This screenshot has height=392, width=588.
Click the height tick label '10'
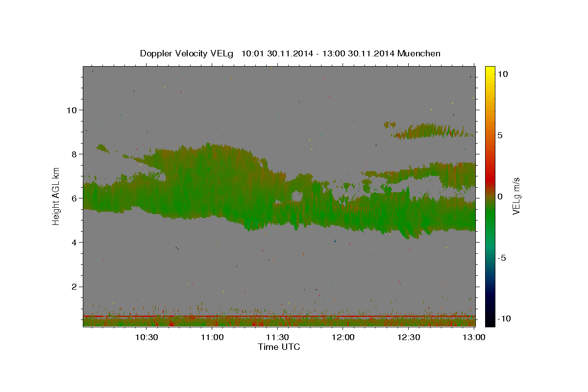point(71,110)
